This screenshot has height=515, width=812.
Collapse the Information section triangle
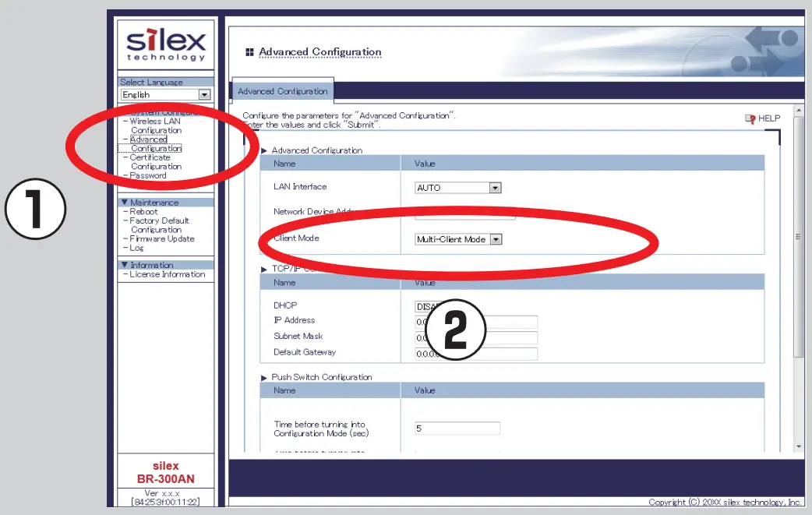click(x=124, y=264)
